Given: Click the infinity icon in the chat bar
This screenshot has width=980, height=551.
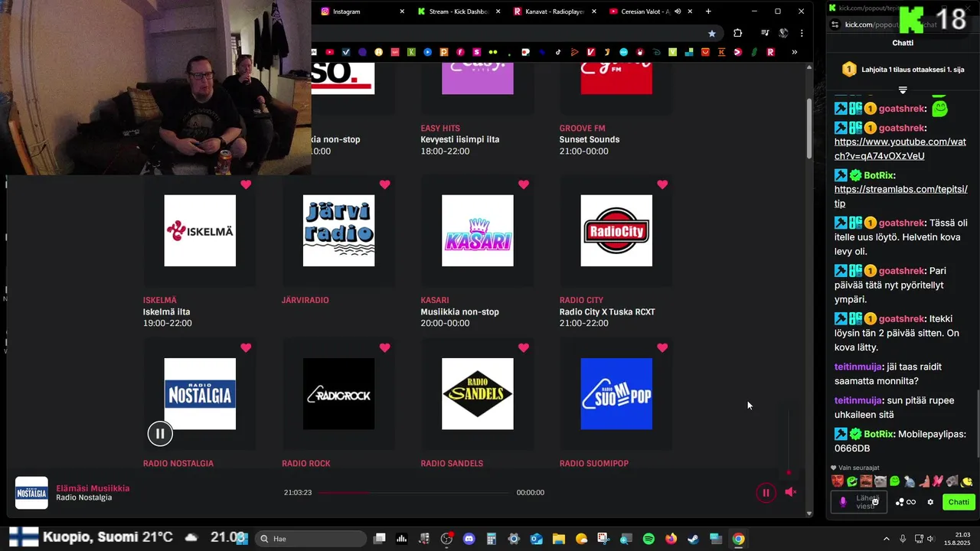Looking at the screenshot, I should [x=911, y=502].
